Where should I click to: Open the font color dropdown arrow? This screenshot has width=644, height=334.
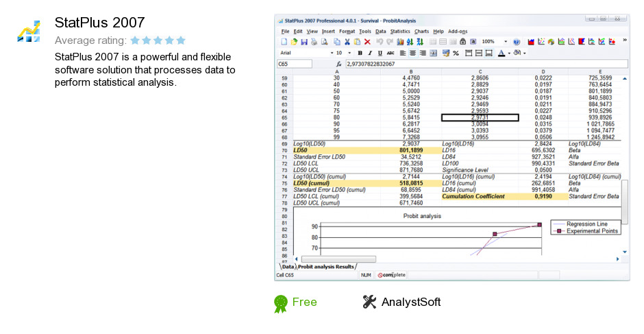click(509, 53)
